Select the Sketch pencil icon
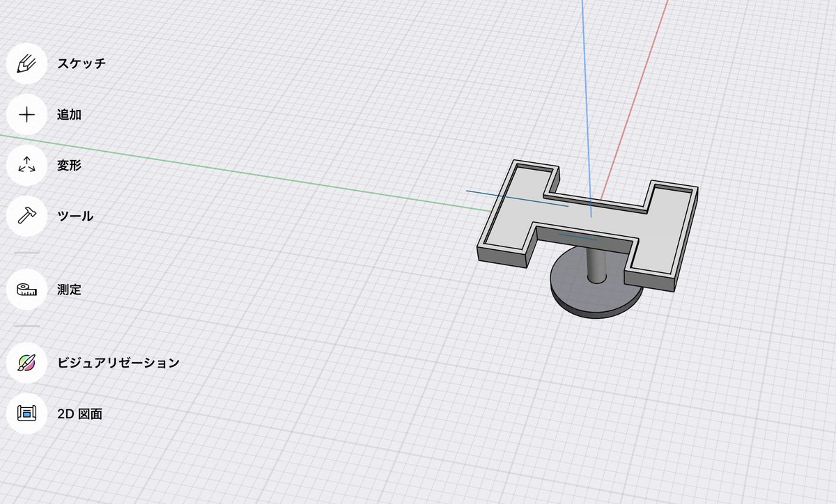Image resolution: width=836 pixels, height=504 pixels. coord(26,63)
